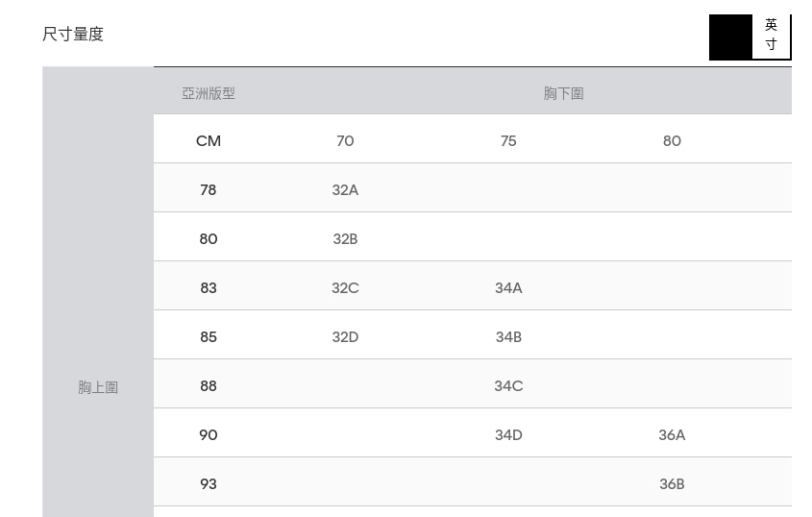Click the 尺寸量度 heading
Screen dimensions: 812x517
click(73, 35)
